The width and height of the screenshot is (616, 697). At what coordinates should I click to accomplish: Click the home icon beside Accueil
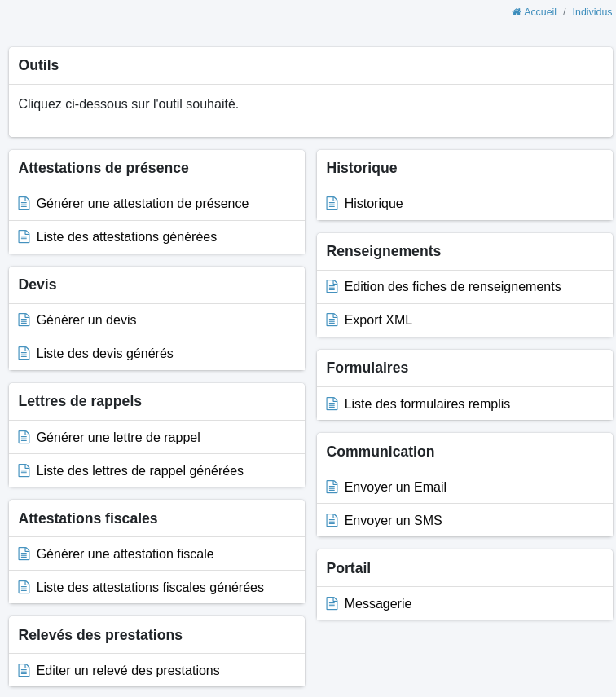click(x=517, y=12)
